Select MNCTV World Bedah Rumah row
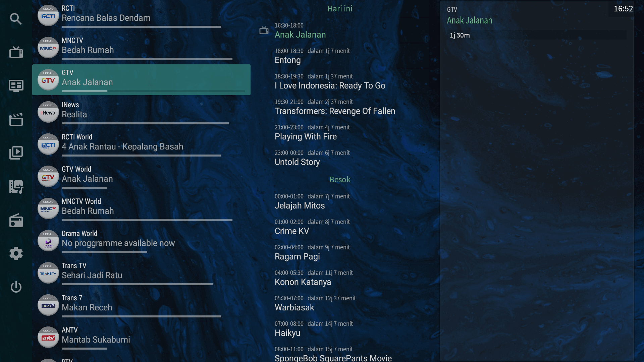 [141, 208]
